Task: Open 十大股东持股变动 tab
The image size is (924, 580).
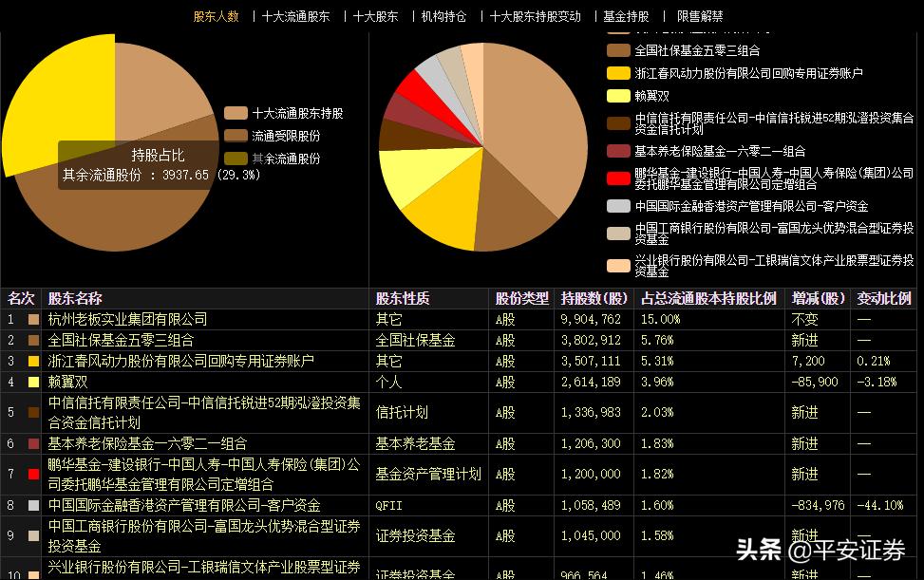Action: 535,16
